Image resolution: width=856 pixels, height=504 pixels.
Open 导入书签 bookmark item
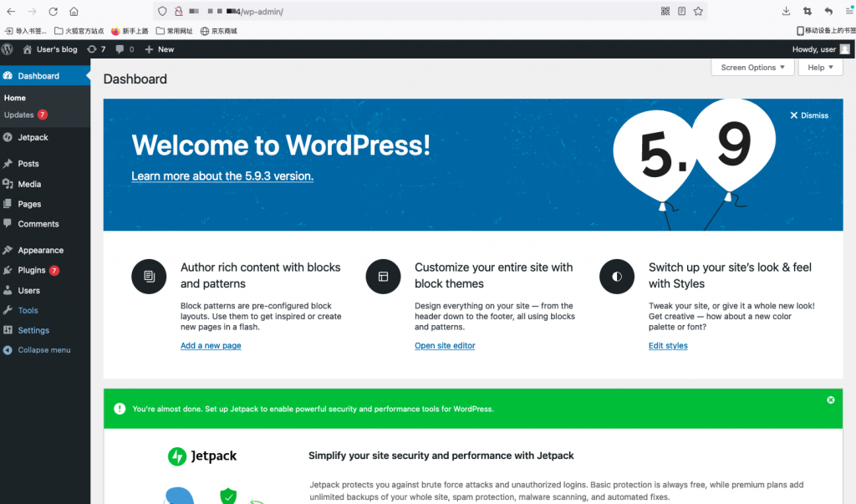tap(26, 31)
